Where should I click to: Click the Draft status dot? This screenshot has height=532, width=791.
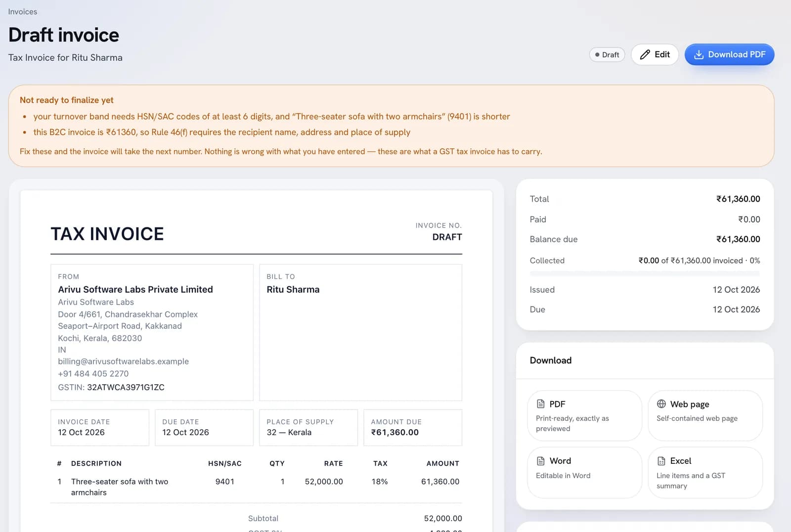pos(597,55)
